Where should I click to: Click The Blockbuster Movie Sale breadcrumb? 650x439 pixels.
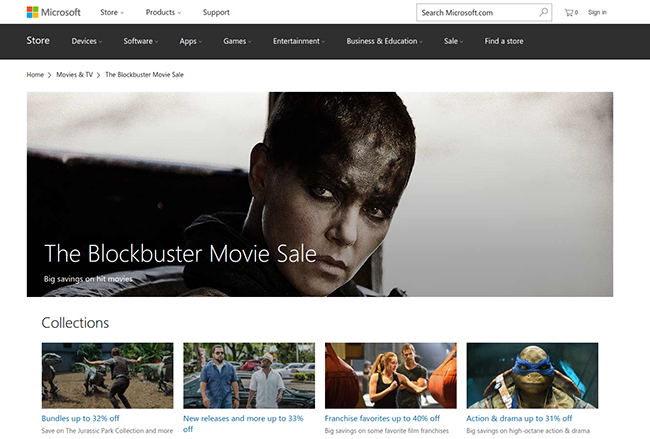click(x=144, y=75)
